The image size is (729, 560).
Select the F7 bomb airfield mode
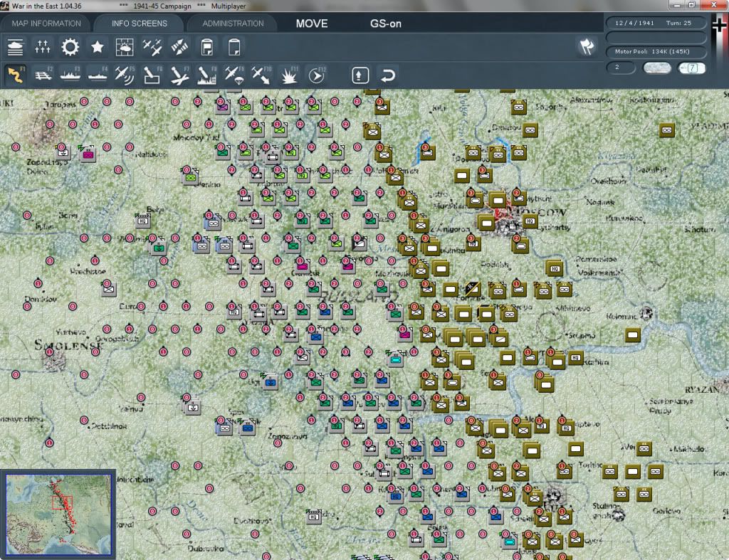coord(179,75)
